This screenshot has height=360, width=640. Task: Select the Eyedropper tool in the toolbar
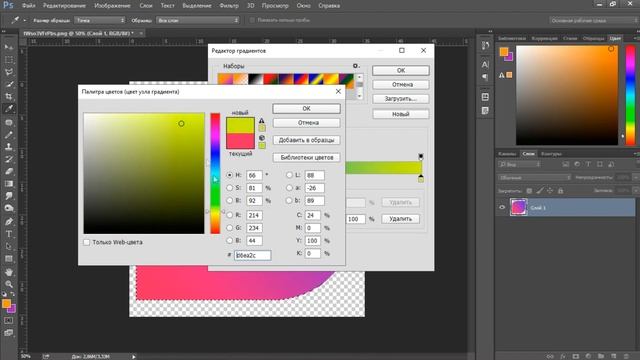(9, 109)
